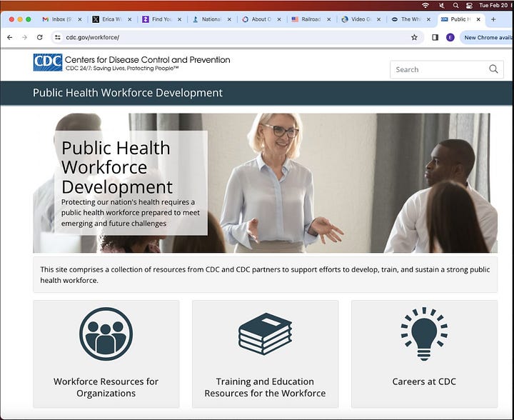Click the browser forward arrow

point(24,37)
